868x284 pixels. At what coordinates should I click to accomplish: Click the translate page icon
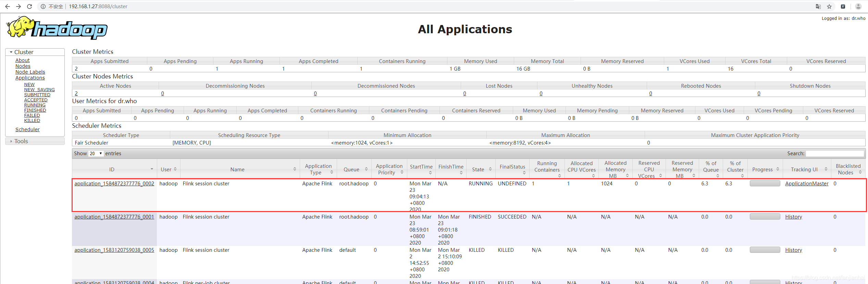point(818,7)
